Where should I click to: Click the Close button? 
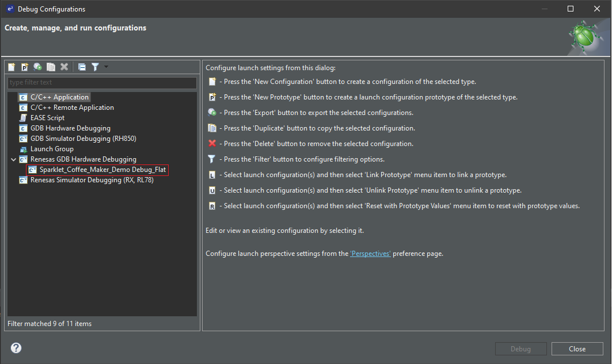[577, 348]
